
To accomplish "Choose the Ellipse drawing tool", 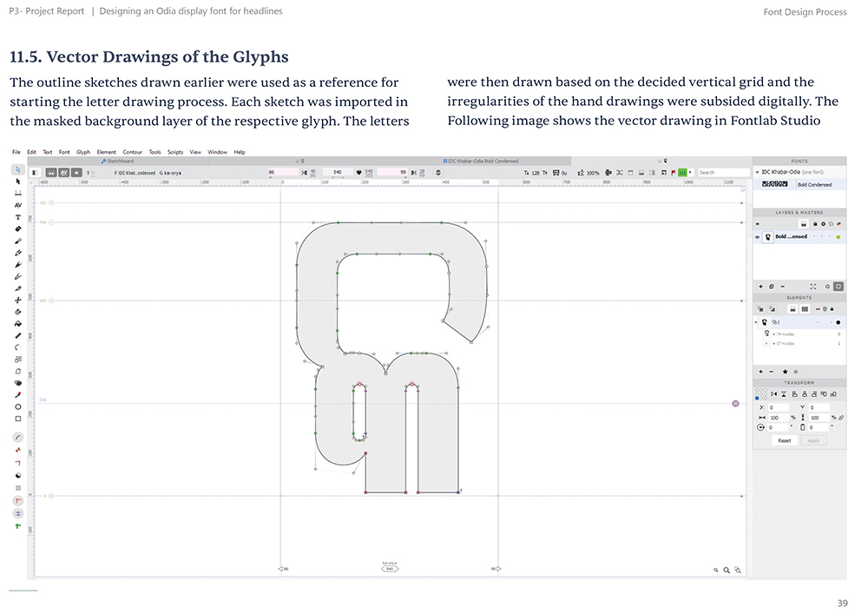I will (17, 407).
